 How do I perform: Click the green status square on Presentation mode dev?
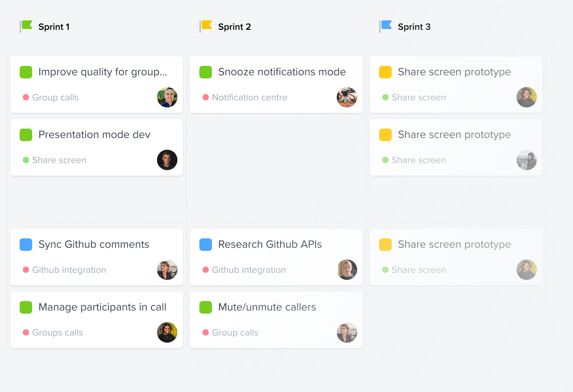26,134
